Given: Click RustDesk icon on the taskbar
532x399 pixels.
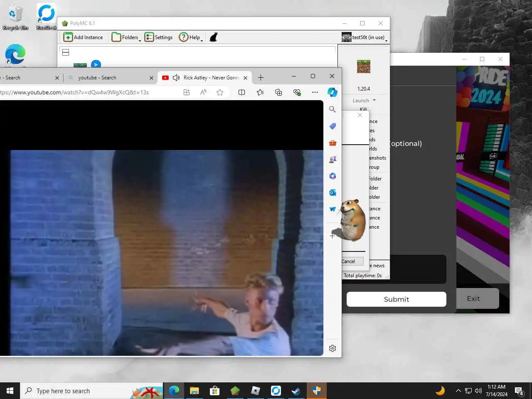Looking at the screenshot, I should click(276, 391).
